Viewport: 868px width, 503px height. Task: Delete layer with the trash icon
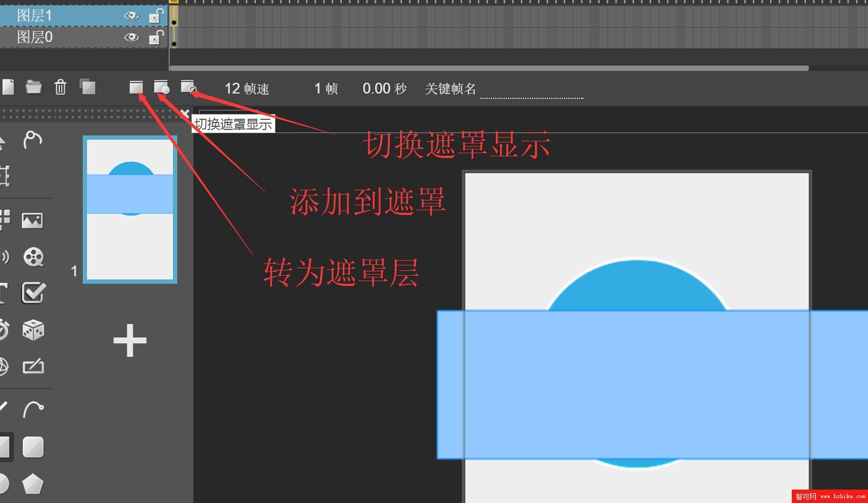[60, 87]
